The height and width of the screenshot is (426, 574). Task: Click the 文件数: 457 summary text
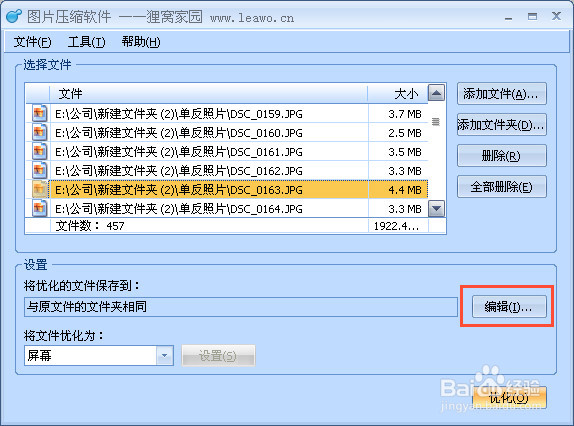pyautogui.click(x=90, y=226)
